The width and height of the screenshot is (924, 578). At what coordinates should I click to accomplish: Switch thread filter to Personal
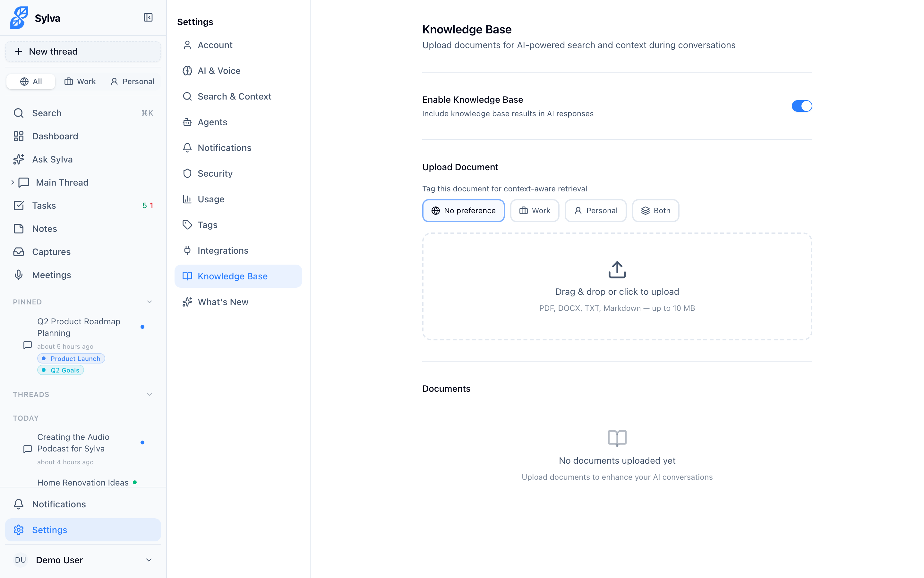[132, 82]
